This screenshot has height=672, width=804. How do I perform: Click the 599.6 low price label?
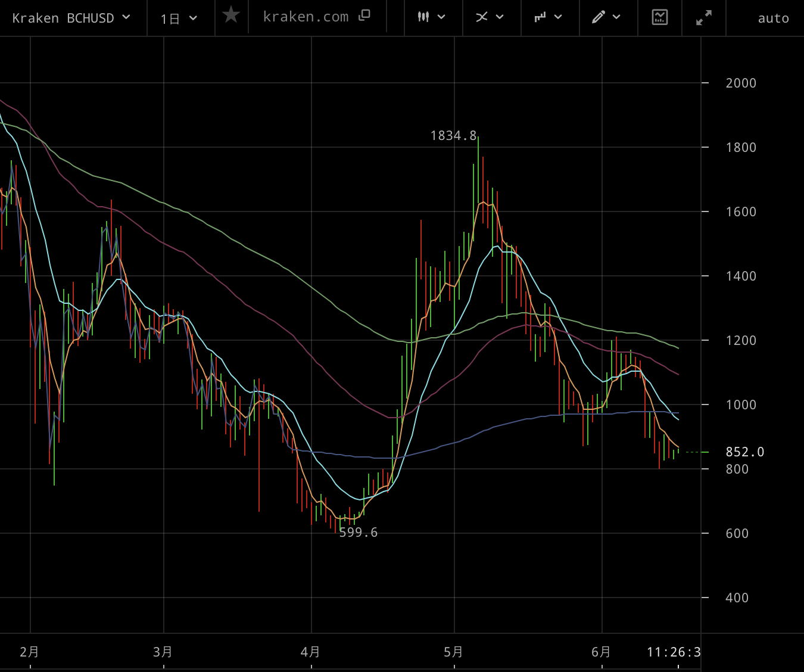point(358,533)
